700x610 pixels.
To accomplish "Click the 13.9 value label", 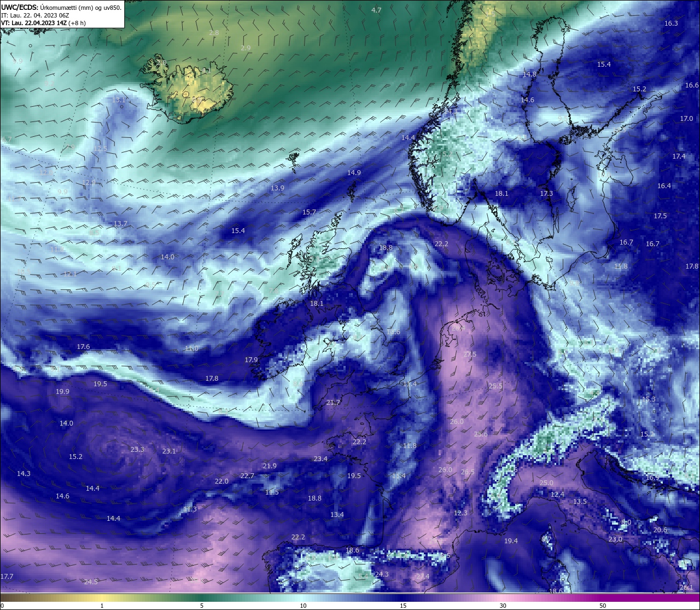I will coord(277,188).
